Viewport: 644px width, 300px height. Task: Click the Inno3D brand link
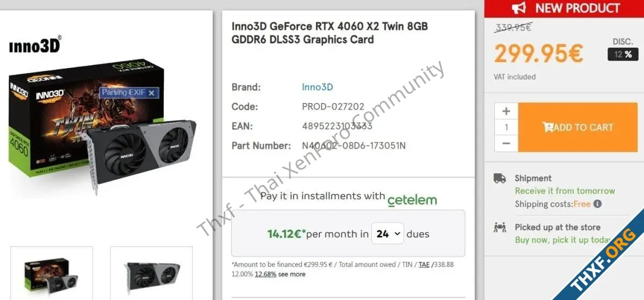tap(318, 87)
